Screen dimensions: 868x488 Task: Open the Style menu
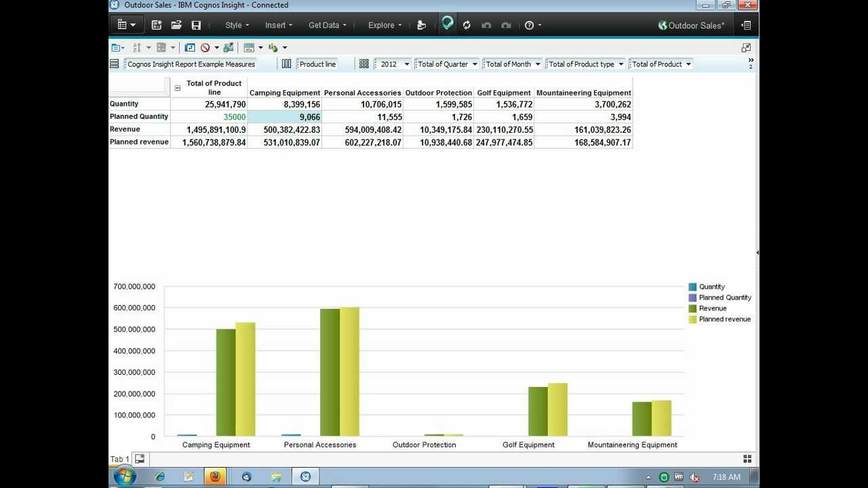[237, 25]
